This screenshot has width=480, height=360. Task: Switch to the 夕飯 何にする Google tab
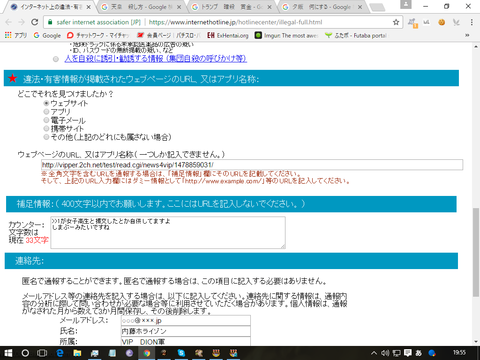(x=322, y=7)
